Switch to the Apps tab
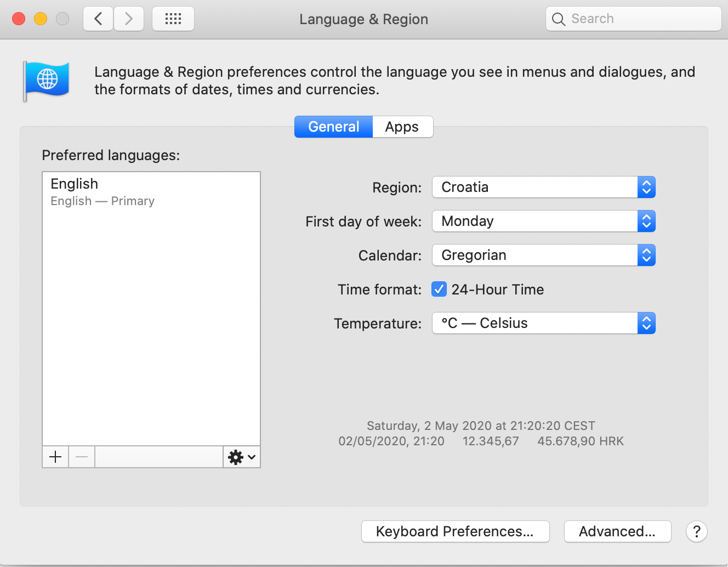This screenshot has width=728, height=567. coord(402,127)
